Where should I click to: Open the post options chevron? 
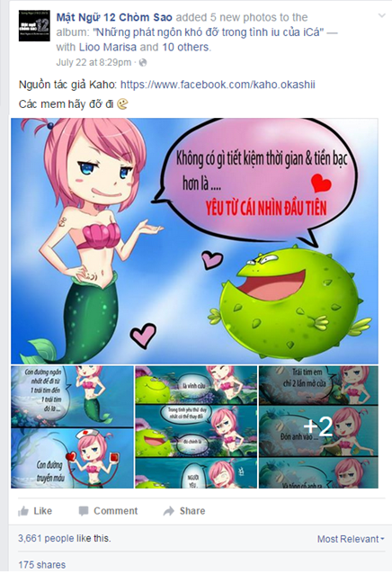[382, 15]
